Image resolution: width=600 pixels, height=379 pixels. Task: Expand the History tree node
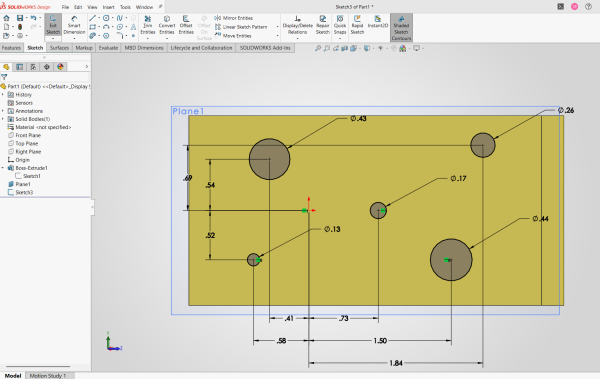point(3,95)
